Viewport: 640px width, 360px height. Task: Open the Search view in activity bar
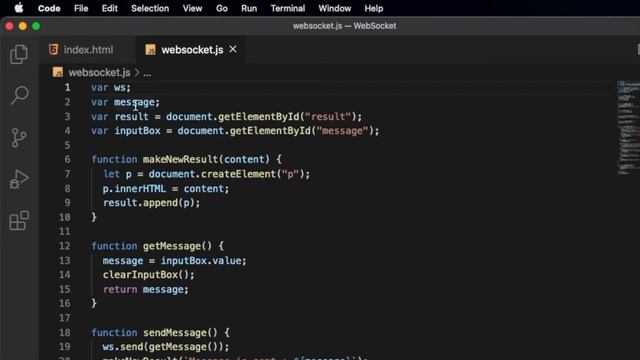[19, 96]
